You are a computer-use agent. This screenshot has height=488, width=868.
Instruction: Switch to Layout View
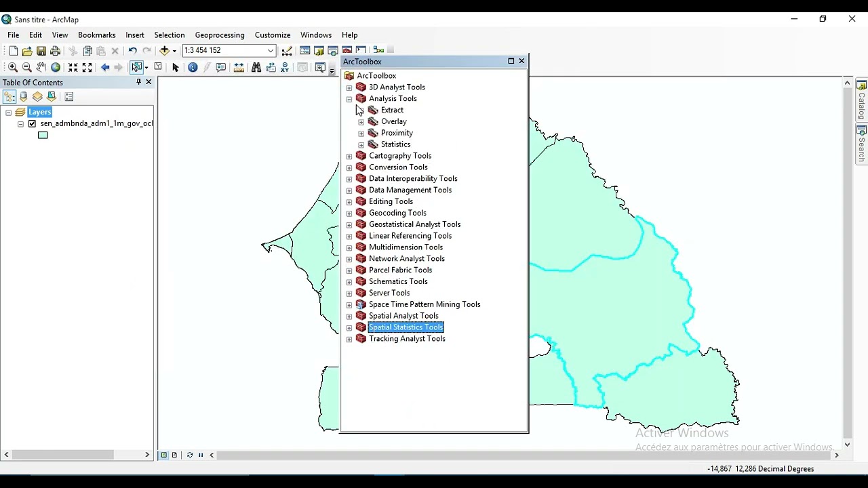pos(175,455)
